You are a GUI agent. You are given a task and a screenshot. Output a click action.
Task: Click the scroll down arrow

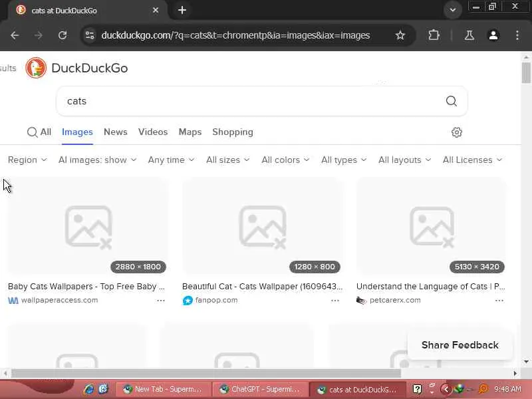[x=526, y=362]
